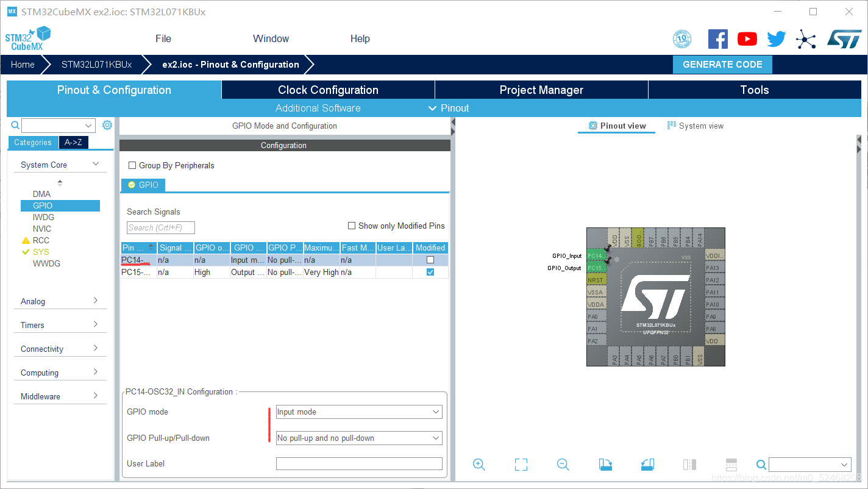Select DMA in System Core

[41, 194]
